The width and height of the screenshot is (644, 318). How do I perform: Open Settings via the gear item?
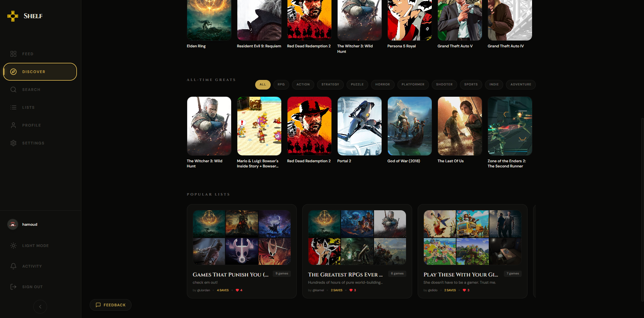click(40, 143)
